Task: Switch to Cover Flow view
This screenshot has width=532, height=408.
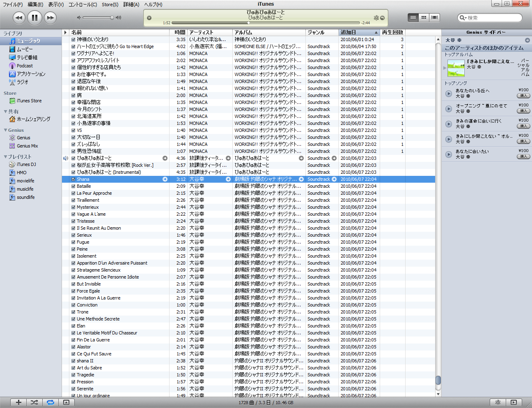Action: click(x=434, y=17)
